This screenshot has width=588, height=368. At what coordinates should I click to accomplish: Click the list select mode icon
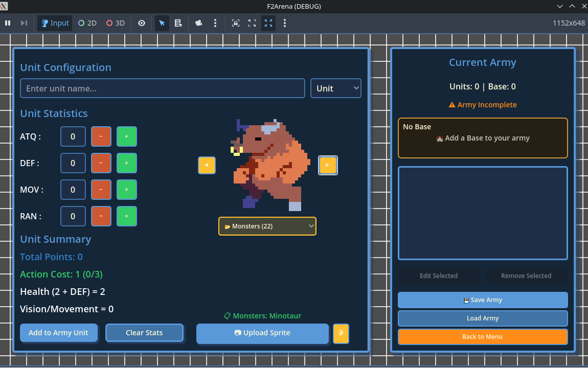pos(178,23)
